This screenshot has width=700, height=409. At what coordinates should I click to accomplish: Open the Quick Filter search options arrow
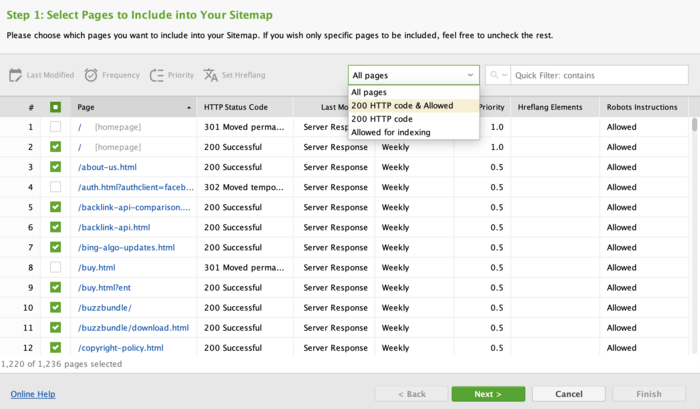pos(504,75)
